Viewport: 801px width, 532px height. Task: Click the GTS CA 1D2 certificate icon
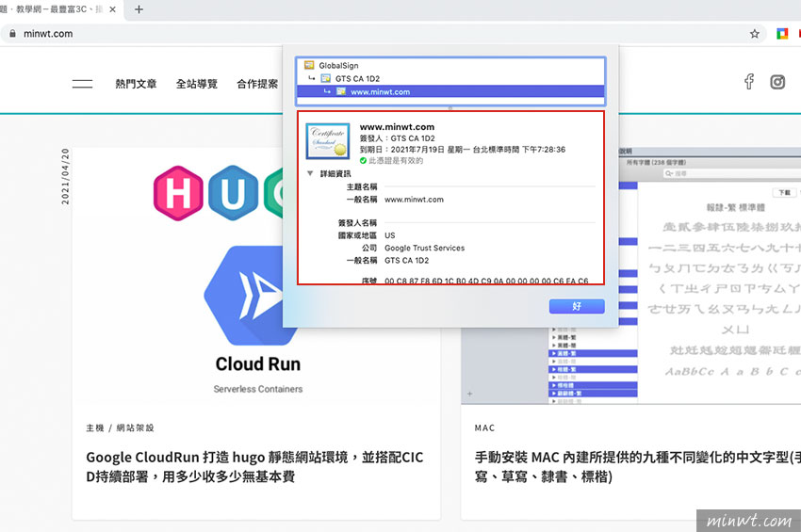tap(325, 78)
